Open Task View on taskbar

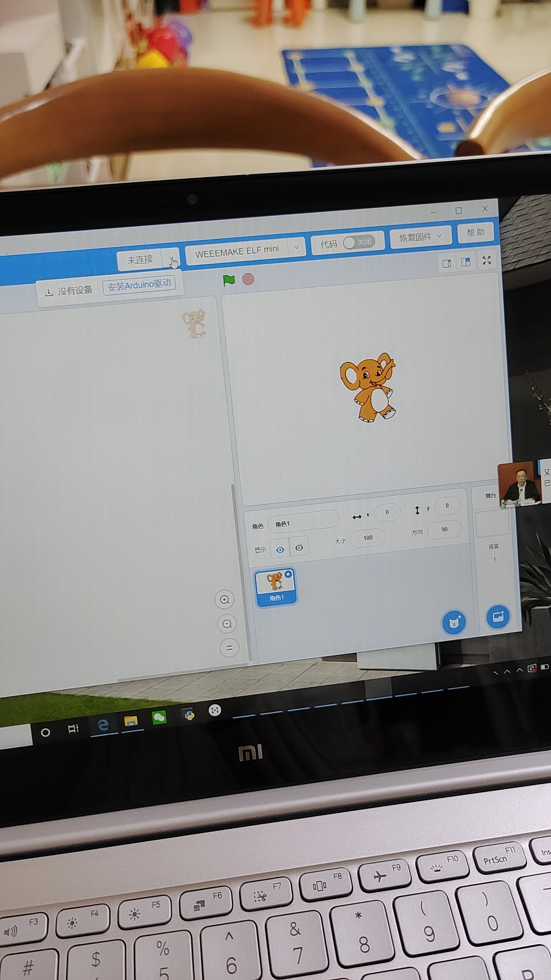[x=73, y=729]
